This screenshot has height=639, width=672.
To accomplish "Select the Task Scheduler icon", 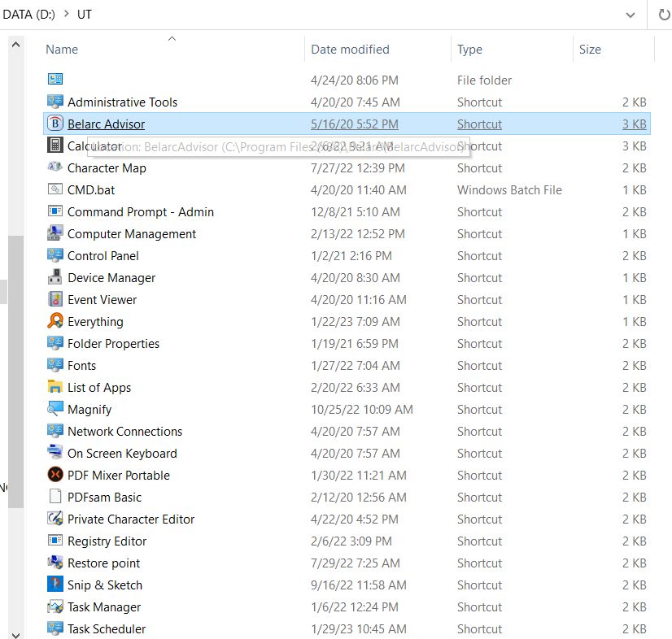I will point(55,628).
